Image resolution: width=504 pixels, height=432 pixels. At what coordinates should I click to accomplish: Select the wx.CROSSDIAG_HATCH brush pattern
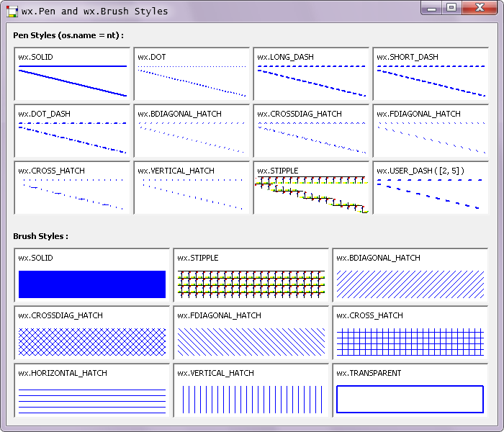(x=92, y=341)
